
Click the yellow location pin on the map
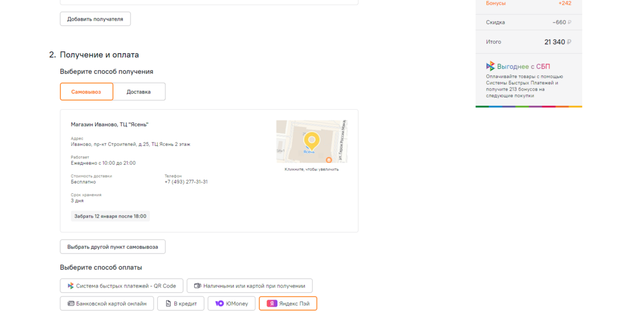tap(311, 141)
